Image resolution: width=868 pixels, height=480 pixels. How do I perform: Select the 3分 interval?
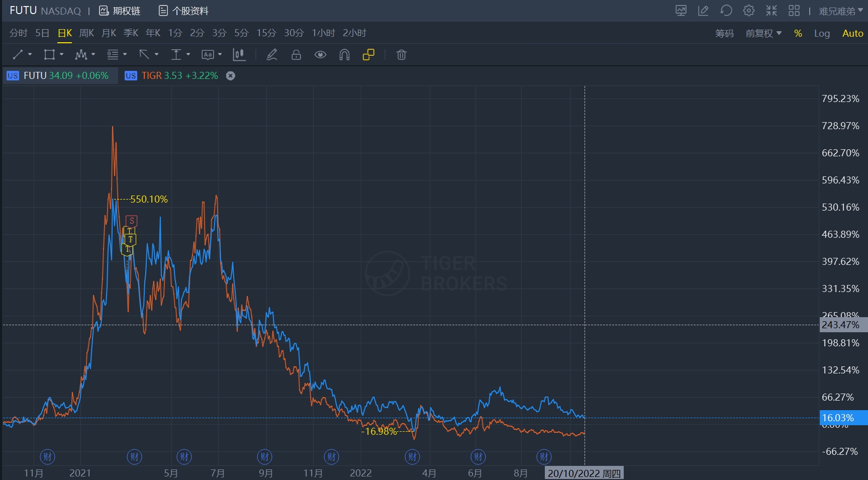point(219,33)
